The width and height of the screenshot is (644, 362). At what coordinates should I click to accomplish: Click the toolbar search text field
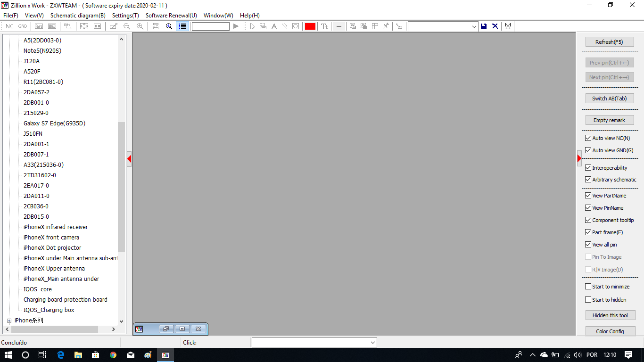210,26
